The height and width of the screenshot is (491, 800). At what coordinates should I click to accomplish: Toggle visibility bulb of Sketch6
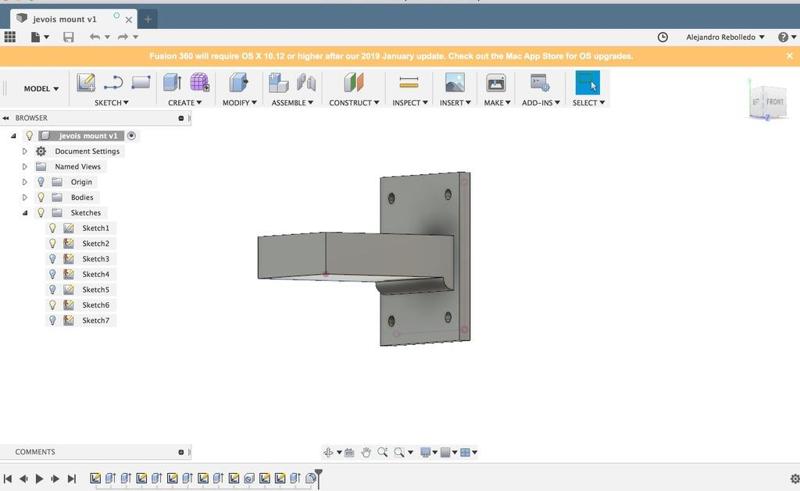pos(52,305)
